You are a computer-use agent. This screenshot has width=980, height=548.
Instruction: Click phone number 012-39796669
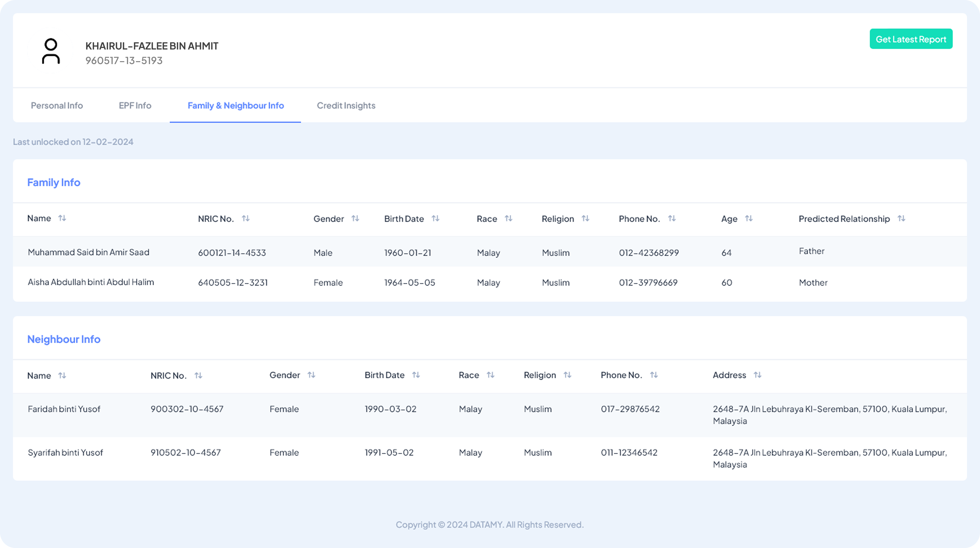click(648, 283)
